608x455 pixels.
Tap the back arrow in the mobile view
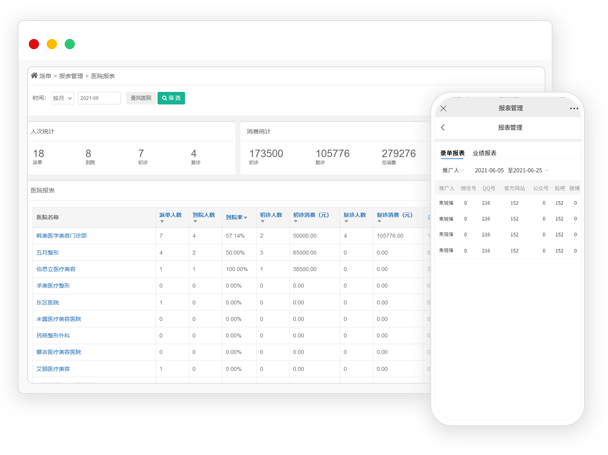[444, 128]
